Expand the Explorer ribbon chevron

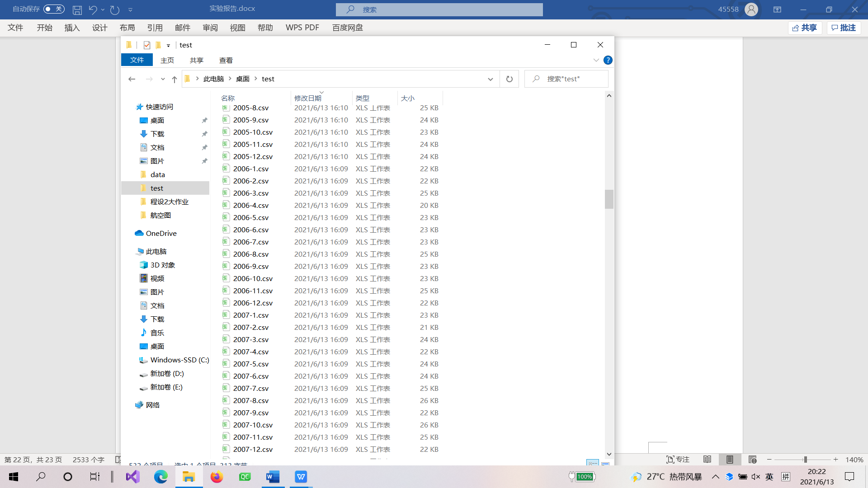pyautogui.click(x=596, y=60)
